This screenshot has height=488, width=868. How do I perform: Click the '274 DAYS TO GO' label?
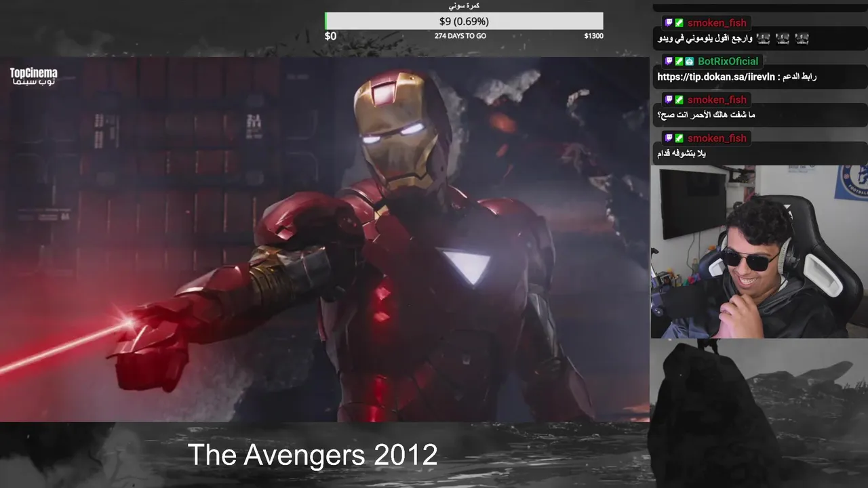coord(460,36)
